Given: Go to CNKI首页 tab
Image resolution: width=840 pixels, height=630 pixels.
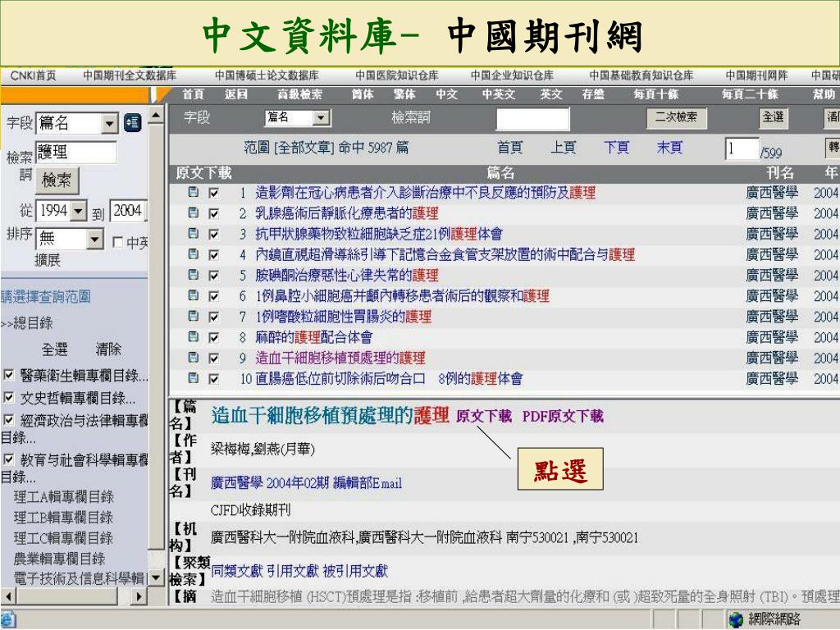Looking at the screenshot, I should tap(33, 75).
